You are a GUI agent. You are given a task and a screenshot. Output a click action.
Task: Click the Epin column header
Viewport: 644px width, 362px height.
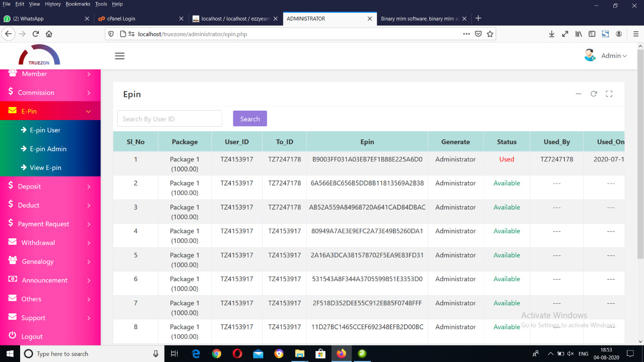(x=367, y=142)
